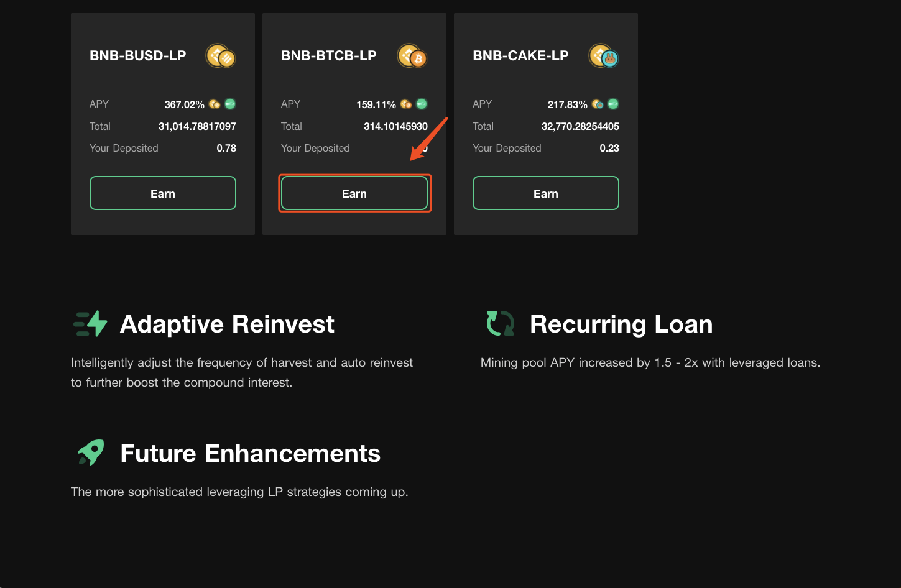901x588 pixels.
Task: Click the Adaptive Reinvest heading
Action: pyautogui.click(x=227, y=324)
